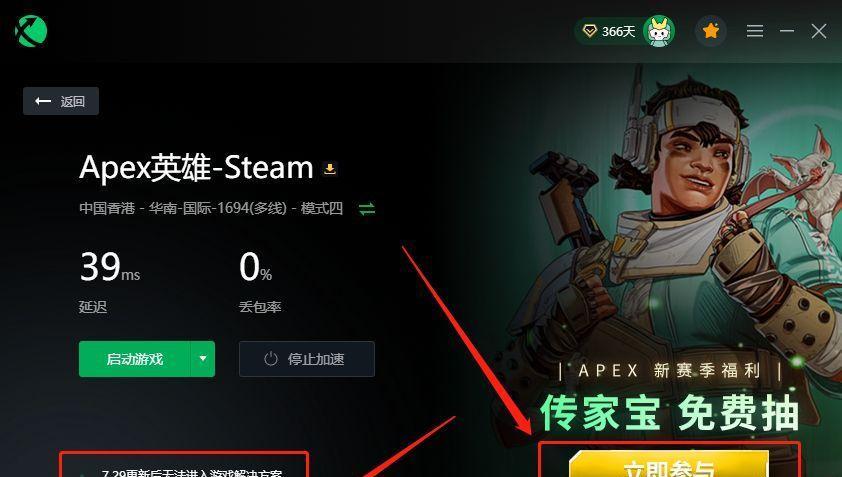Select the server line 中国香港 华南-国际-1694 text

tap(211, 208)
